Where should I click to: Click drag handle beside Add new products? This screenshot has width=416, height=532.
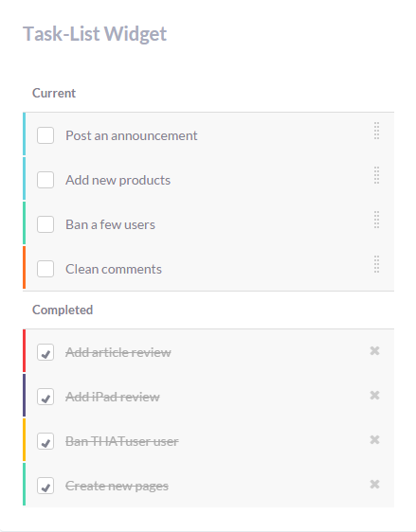(x=376, y=175)
